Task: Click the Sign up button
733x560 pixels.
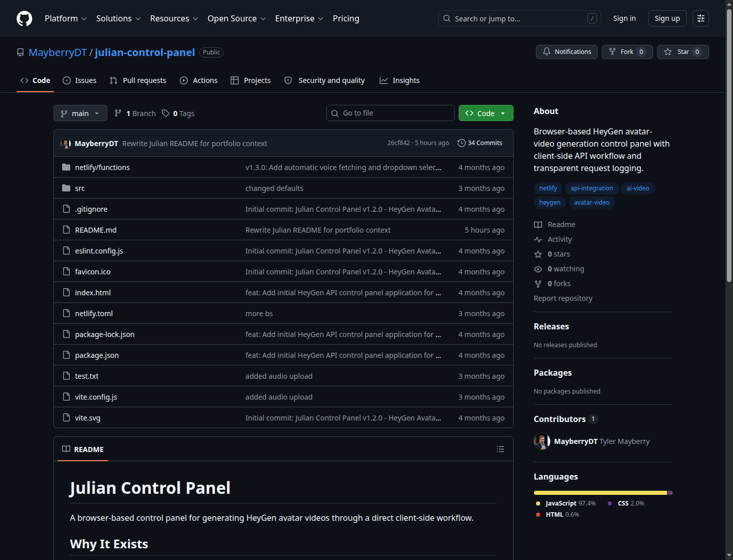Action: pos(667,18)
